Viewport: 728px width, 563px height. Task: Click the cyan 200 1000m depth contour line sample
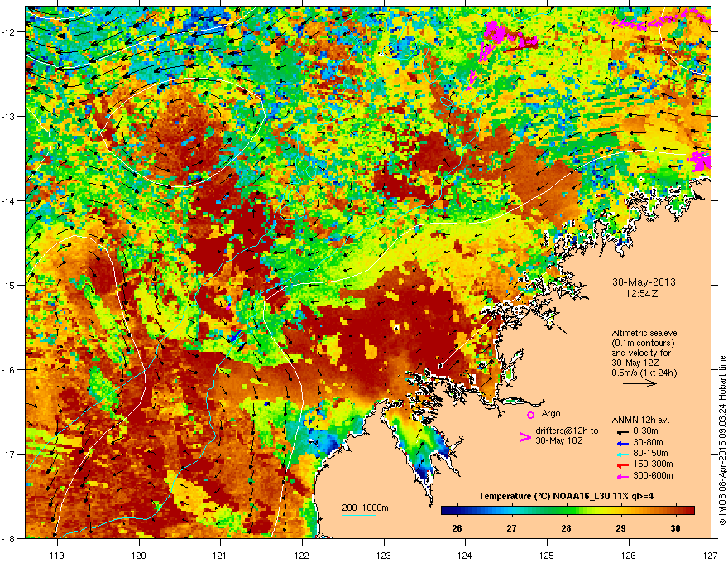pos(359,515)
